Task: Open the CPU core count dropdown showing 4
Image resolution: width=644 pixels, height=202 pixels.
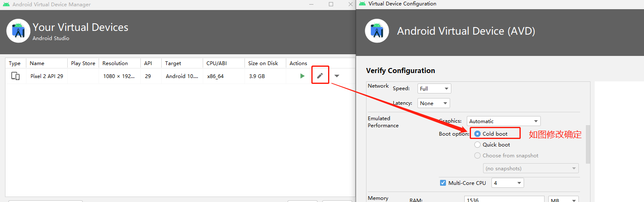Action: pyautogui.click(x=508, y=183)
